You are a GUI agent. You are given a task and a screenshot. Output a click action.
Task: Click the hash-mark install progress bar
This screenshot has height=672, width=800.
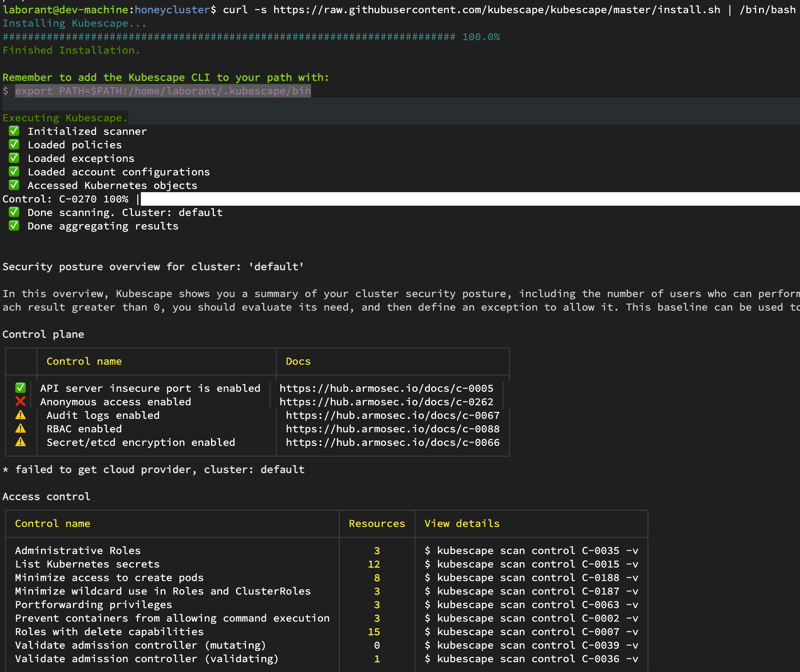click(229, 37)
